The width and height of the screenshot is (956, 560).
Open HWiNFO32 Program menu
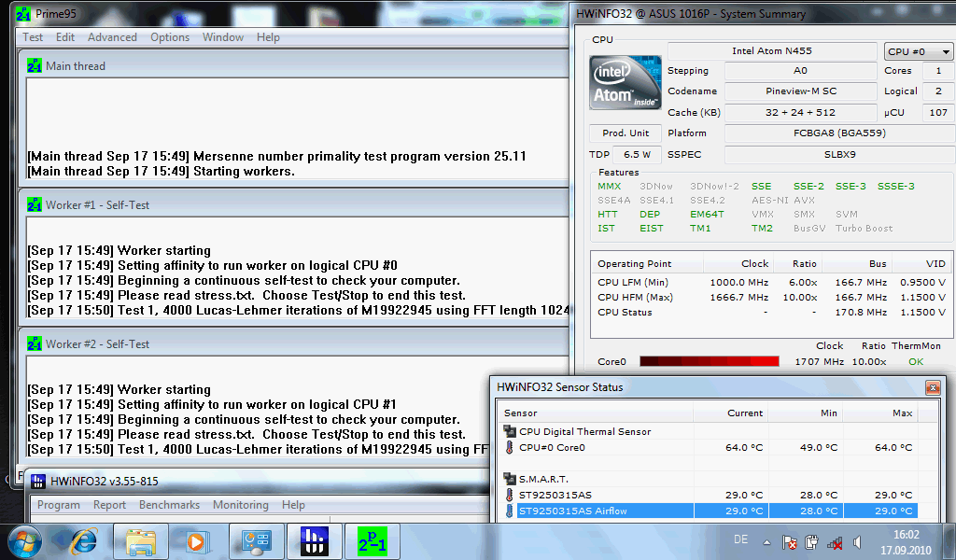click(x=59, y=505)
